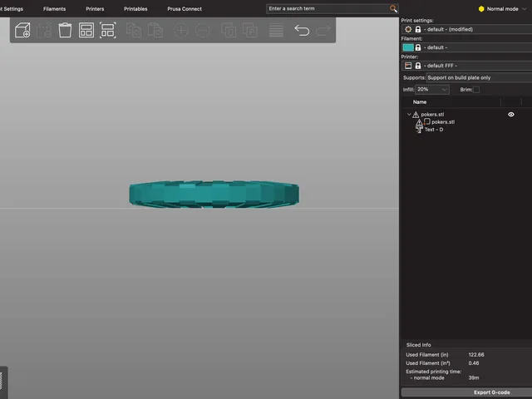The height and width of the screenshot is (399, 532).
Task: Click the Print settings lock icon
Action: coord(418,29)
